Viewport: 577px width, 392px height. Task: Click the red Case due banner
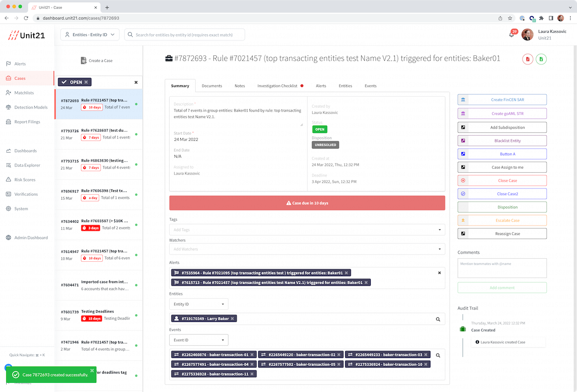pos(307,203)
